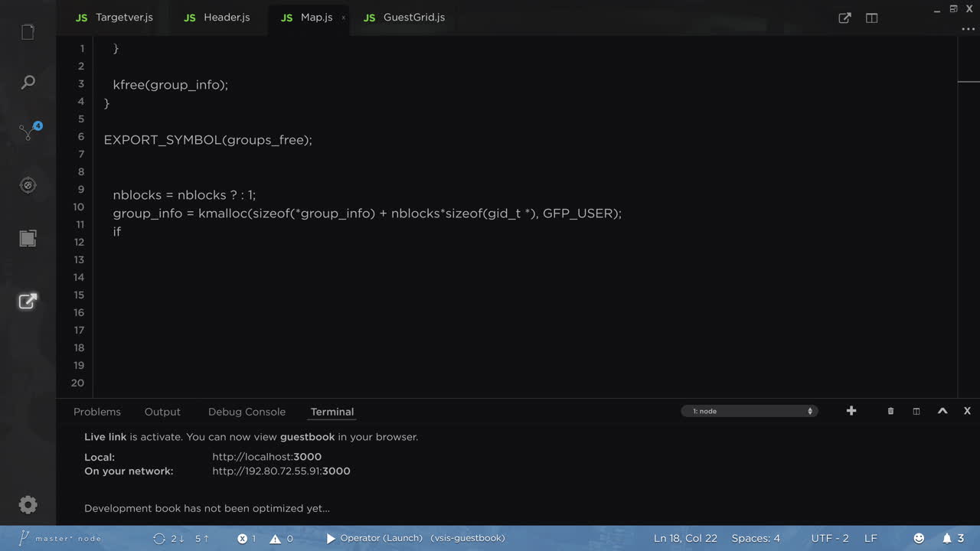The image size is (980, 551).
Task: Open the Explorer view in the activity bar
Action: 28,31
